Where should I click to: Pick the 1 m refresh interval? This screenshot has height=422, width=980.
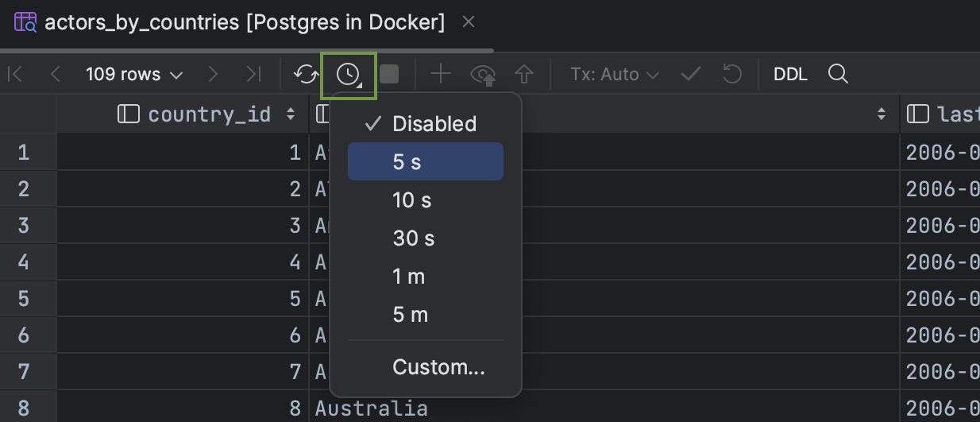coord(426,277)
